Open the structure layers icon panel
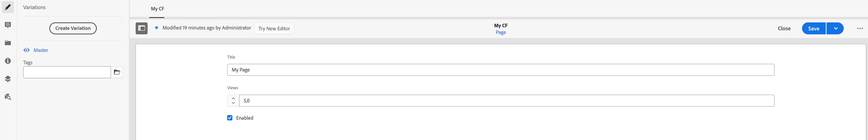This screenshot has width=868, height=140. coord(8,79)
